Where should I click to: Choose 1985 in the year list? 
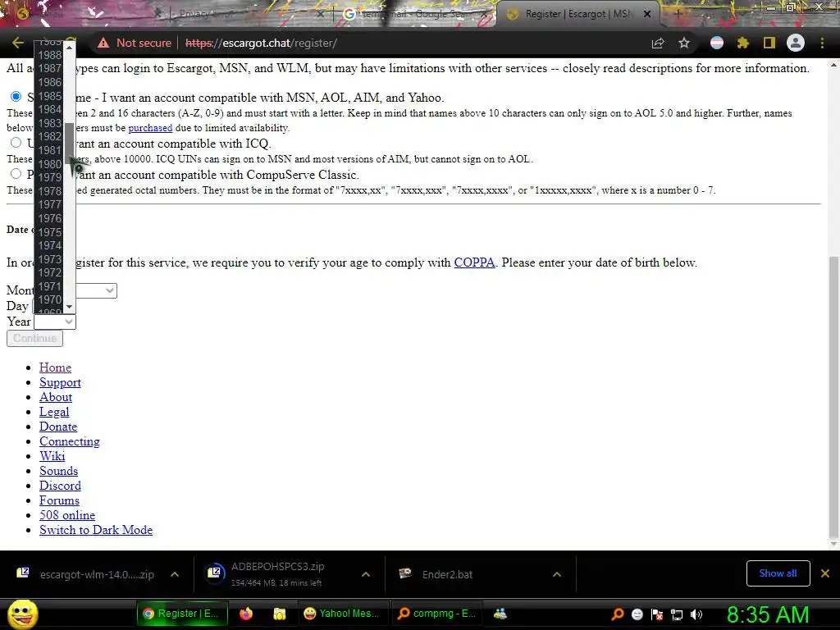coord(50,96)
